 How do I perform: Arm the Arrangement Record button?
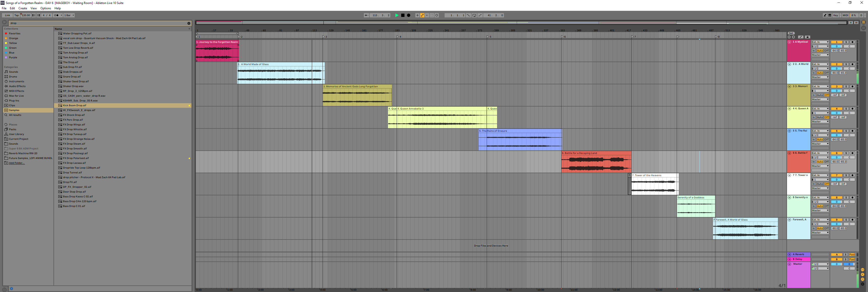click(409, 15)
